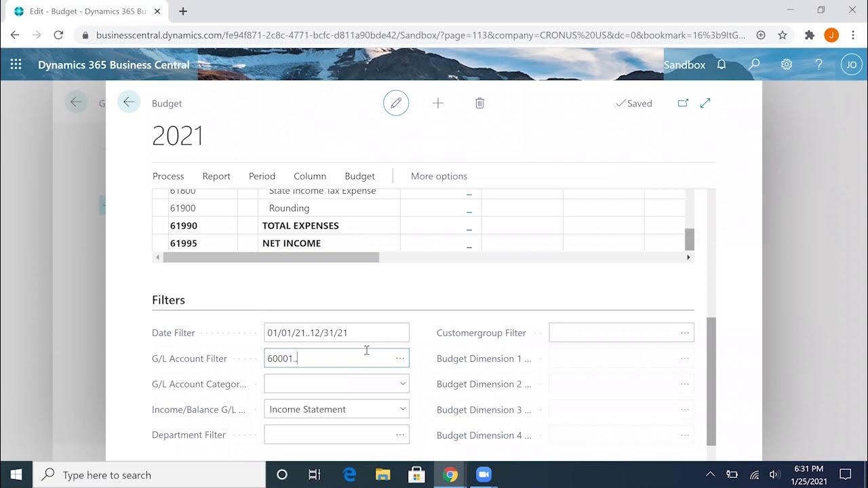
Task: Open Chrome profile J avatar
Action: [x=831, y=35]
